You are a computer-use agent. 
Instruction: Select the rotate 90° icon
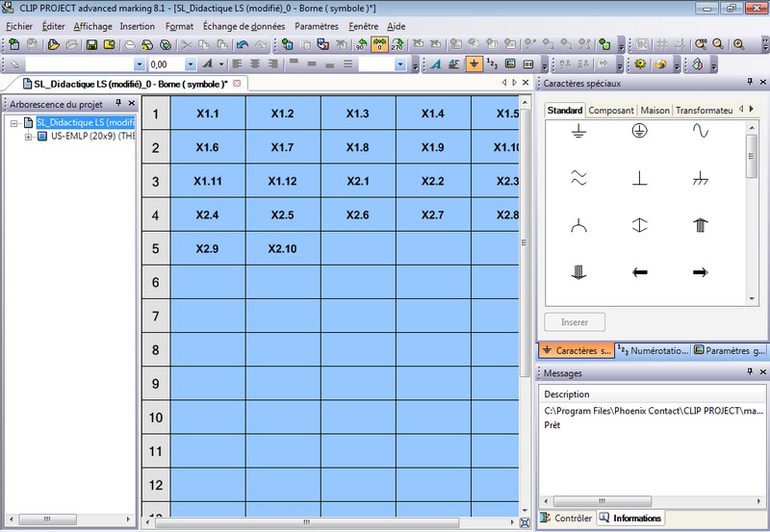(360, 45)
